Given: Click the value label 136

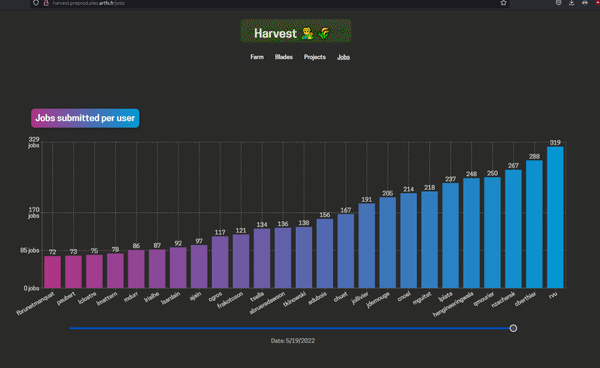Looking at the screenshot, I should pos(283,224).
